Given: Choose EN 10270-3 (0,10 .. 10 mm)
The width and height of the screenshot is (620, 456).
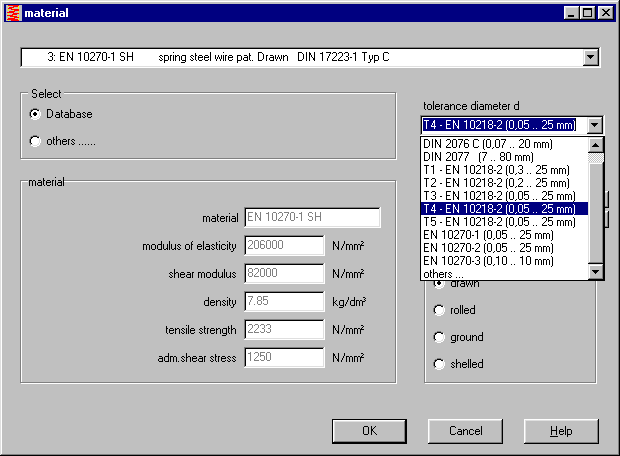Looking at the screenshot, I should 487,261.
